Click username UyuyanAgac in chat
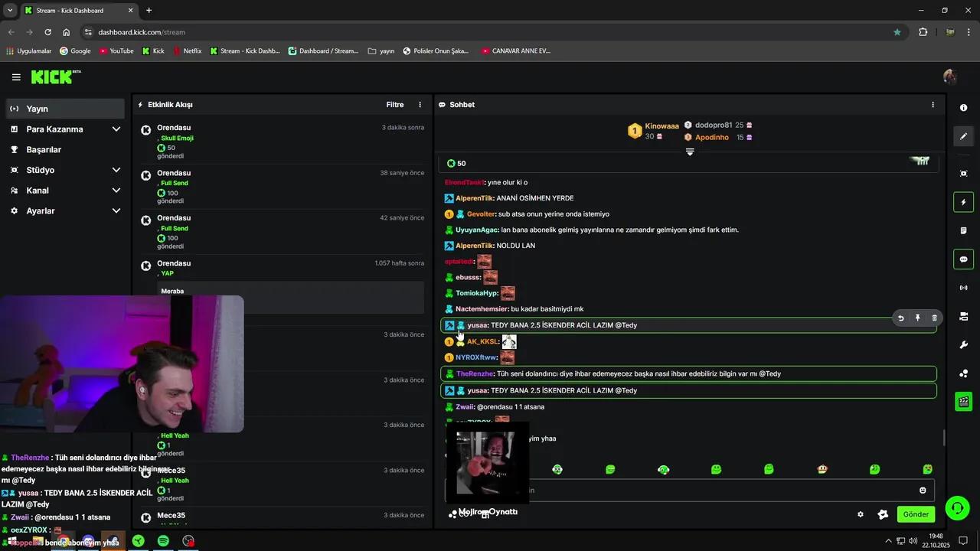This screenshot has width=980, height=551. 477,230
